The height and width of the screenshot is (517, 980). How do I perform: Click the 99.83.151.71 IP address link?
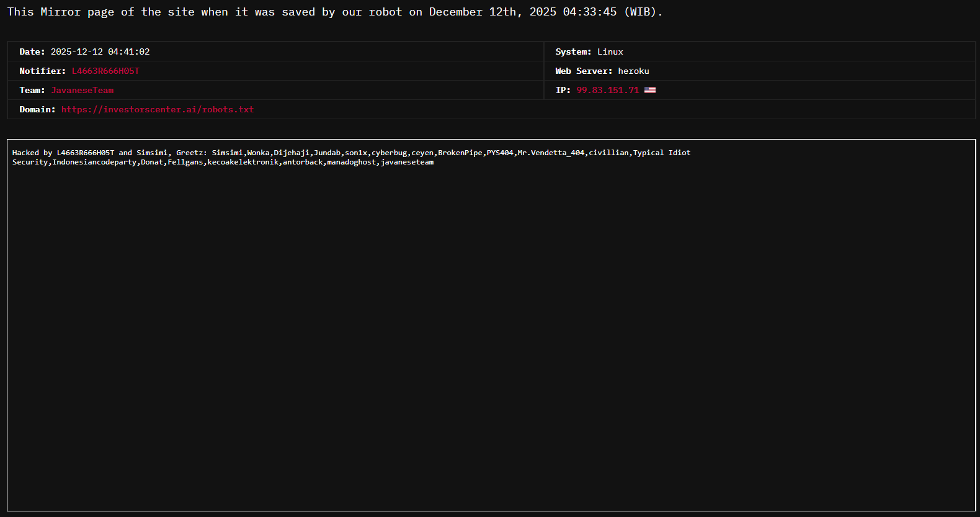[x=607, y=91]
